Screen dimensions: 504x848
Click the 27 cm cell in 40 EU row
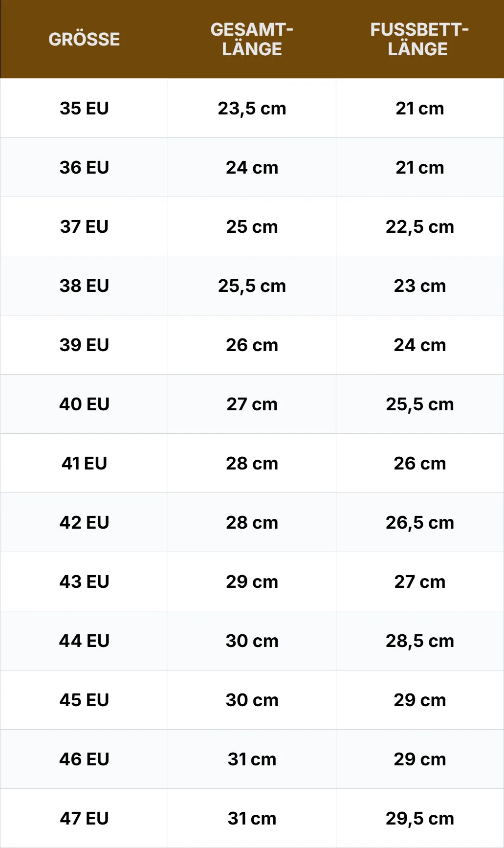[x=252, y=404]
